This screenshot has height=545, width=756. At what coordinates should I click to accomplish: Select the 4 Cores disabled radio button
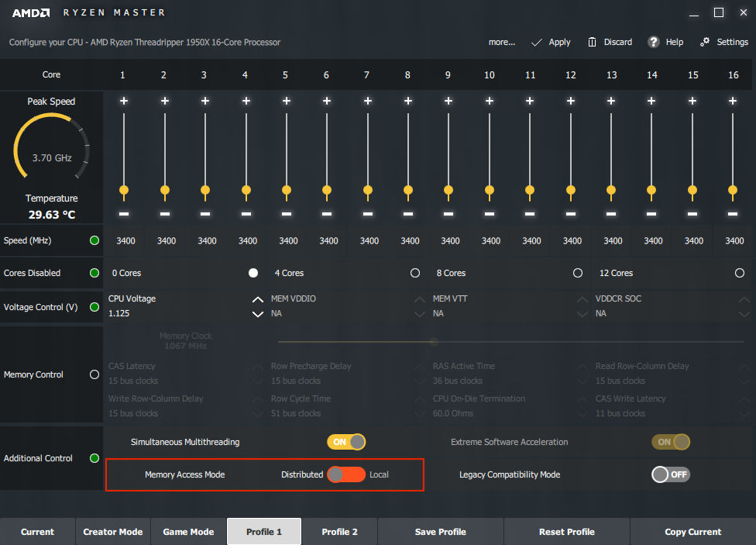tap(415, 273)
